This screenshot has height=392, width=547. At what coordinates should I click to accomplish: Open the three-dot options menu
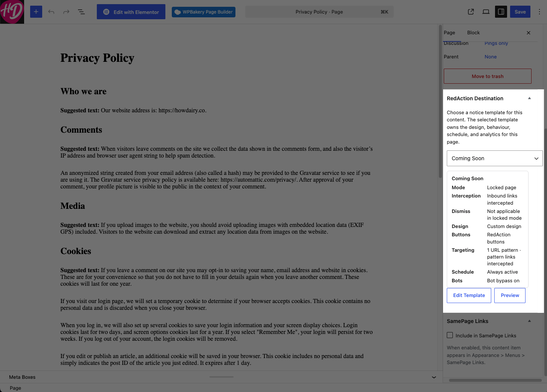point(539,12)
